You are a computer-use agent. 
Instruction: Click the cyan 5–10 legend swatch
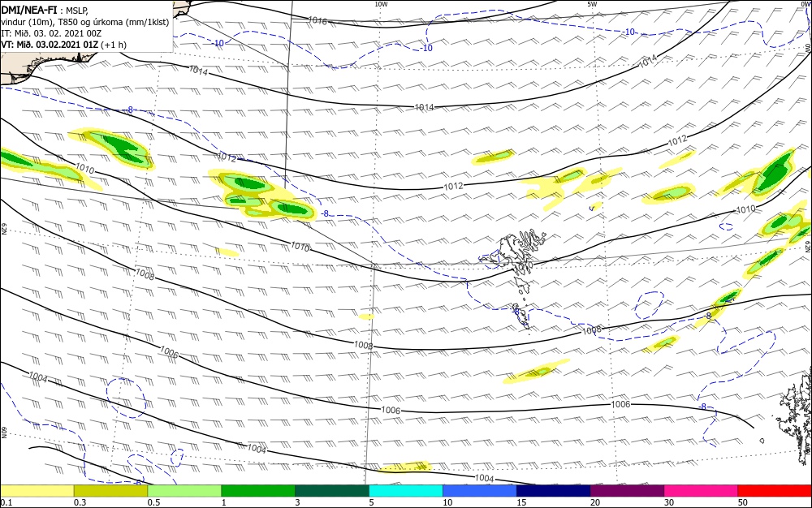click(x=406, y=491)
